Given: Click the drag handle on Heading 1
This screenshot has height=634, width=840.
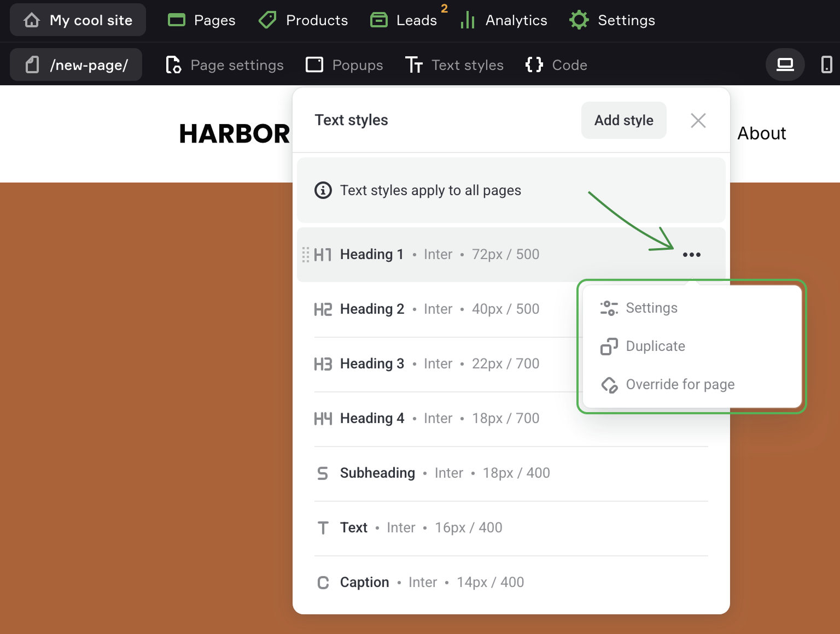Looking at the screenshot, I should [305, 255].
